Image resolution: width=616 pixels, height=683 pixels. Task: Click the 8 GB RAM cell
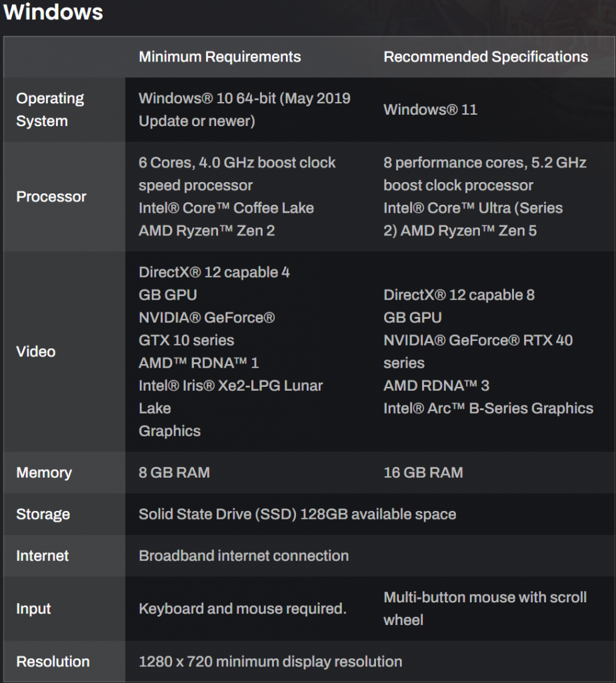click(174, 473)
